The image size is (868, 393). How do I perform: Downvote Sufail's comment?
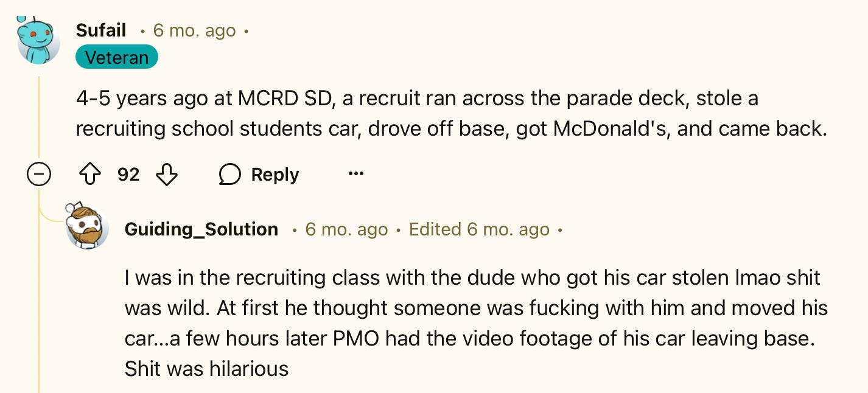tap(166, 175)
